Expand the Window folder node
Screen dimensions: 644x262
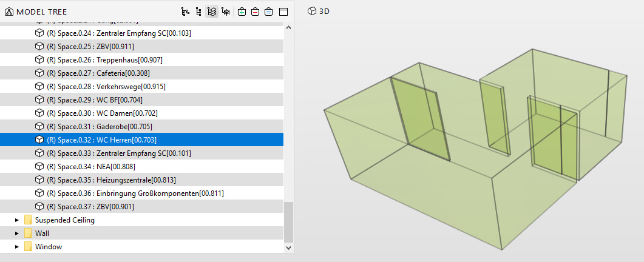click(x=17, y=247)
